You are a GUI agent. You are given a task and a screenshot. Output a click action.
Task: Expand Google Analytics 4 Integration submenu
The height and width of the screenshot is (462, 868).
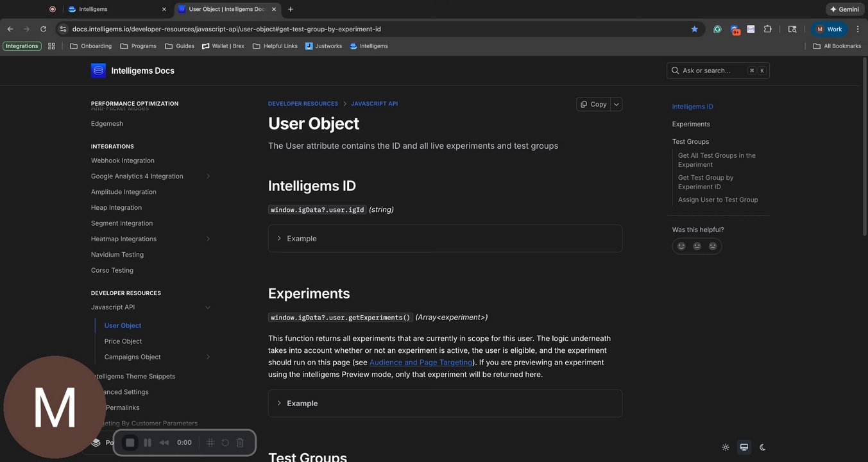208,176
